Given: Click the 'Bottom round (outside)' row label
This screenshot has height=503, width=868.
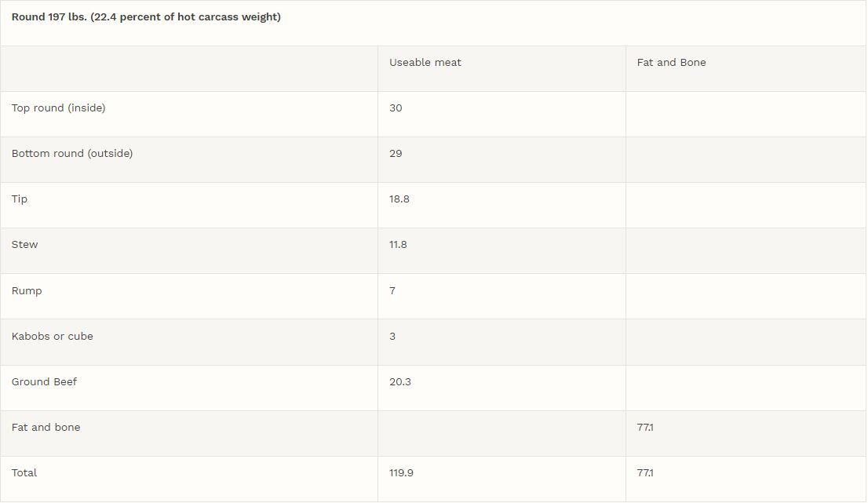Looking at the screenshot, I should (x=72, y=154).
